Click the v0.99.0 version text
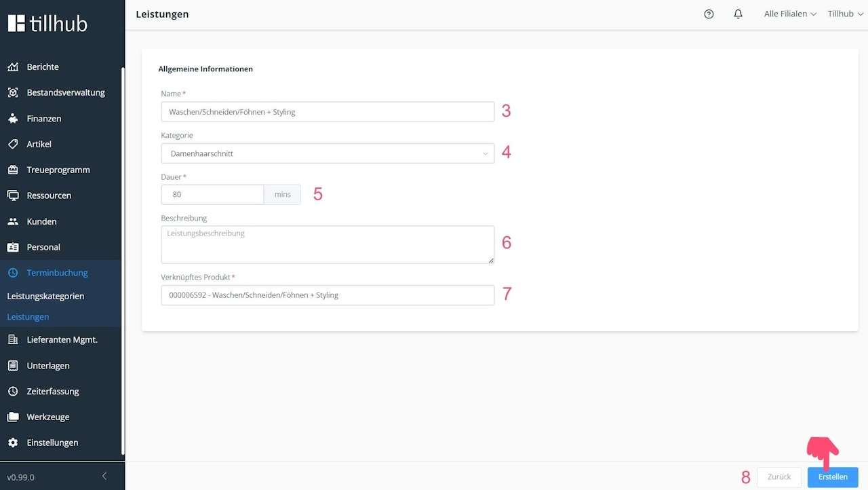This screenshot has width=868, height=490. pyautogui.click(x=20, y=477)
